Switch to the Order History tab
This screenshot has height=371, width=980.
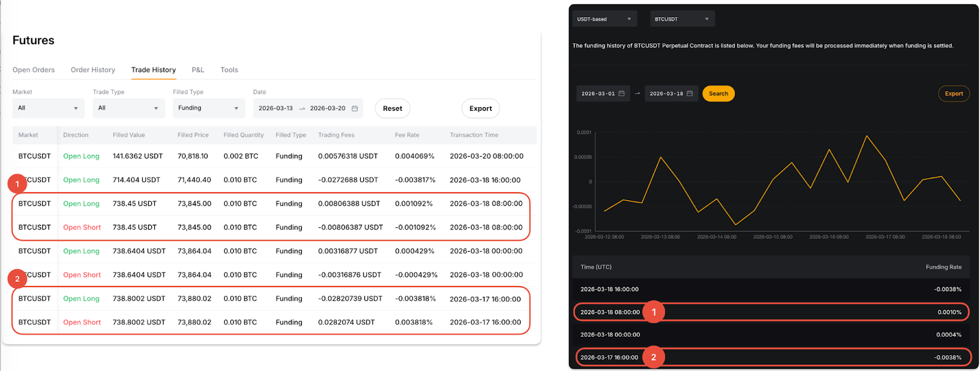[x=92, y=70]
